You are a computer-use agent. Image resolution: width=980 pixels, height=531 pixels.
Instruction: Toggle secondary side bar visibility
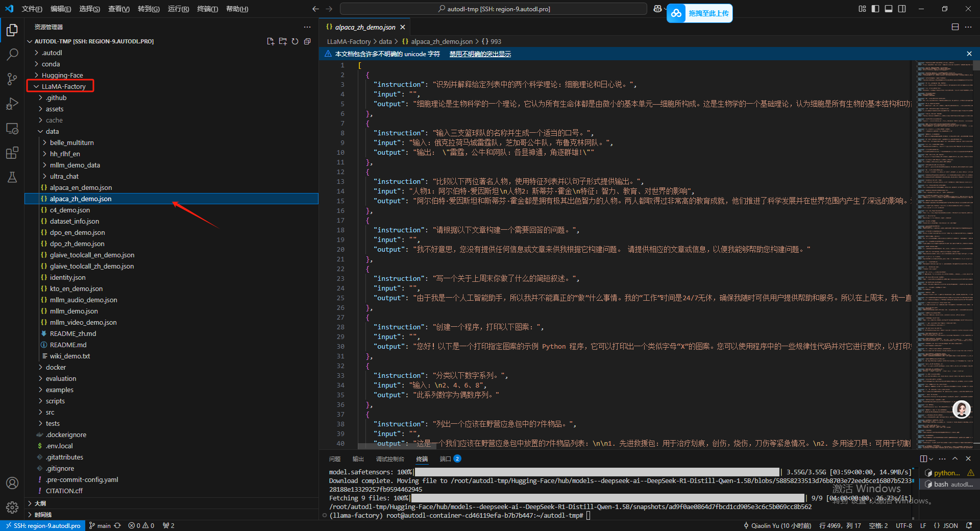(902, 9)
